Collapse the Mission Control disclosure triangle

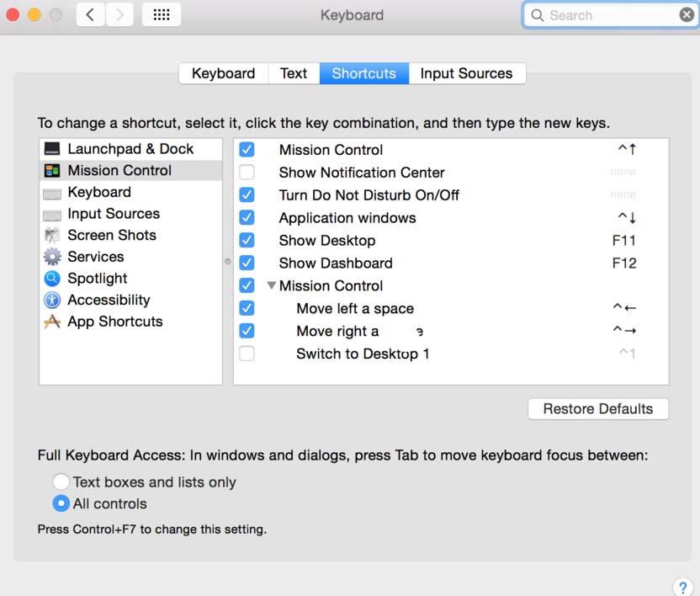272,285
